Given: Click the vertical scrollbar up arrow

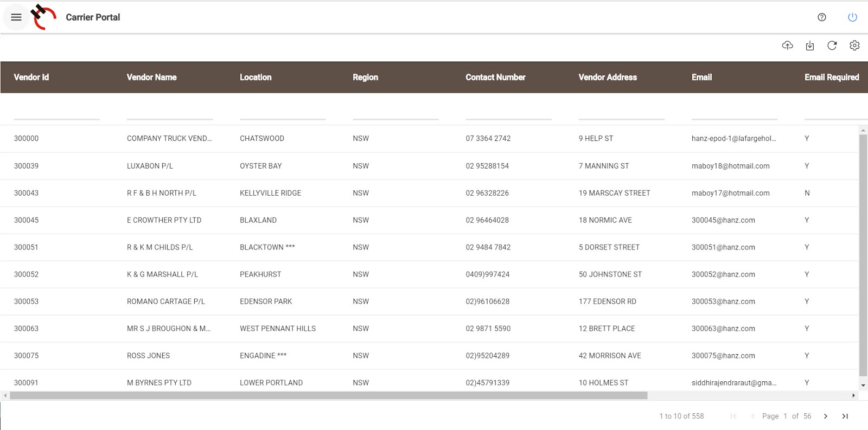Looking at the screenshot, I should 863,130.
